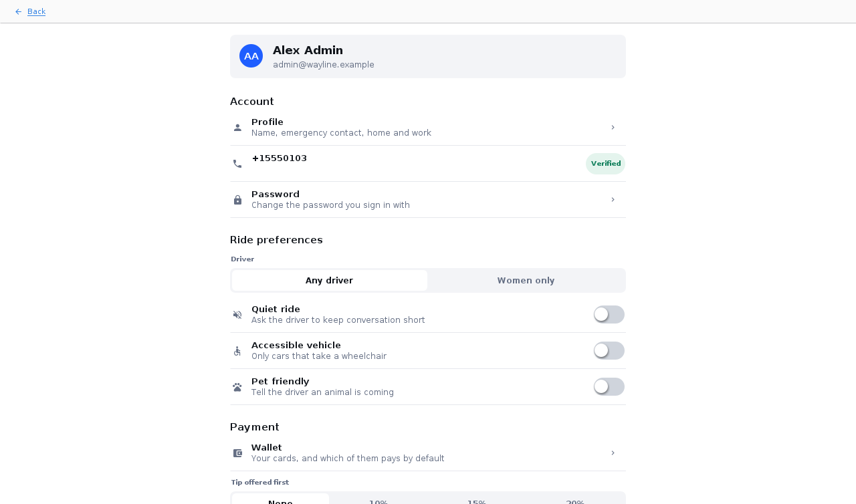Click the back arrow icon
Screen dimensions: 856x504
[x=18, y=11]
